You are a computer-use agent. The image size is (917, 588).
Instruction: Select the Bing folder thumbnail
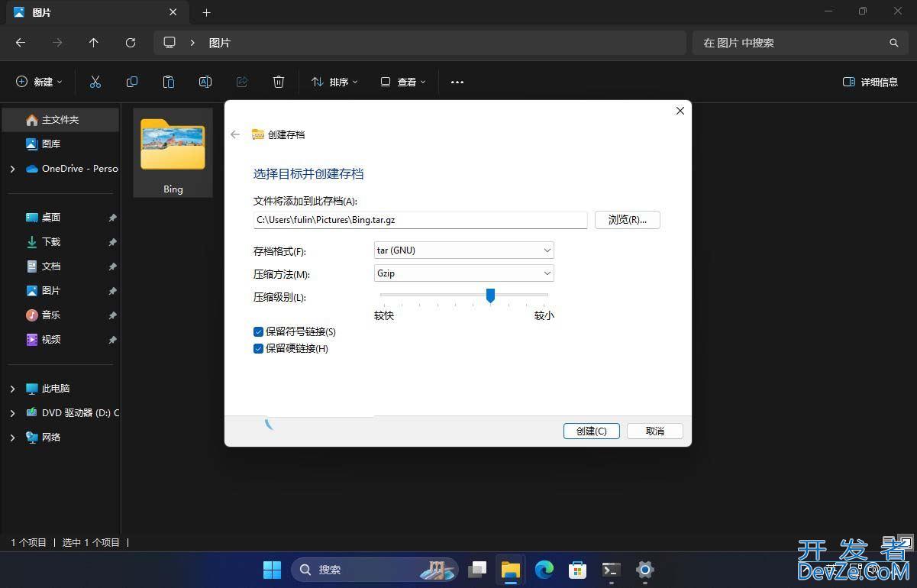pos(173,153)
